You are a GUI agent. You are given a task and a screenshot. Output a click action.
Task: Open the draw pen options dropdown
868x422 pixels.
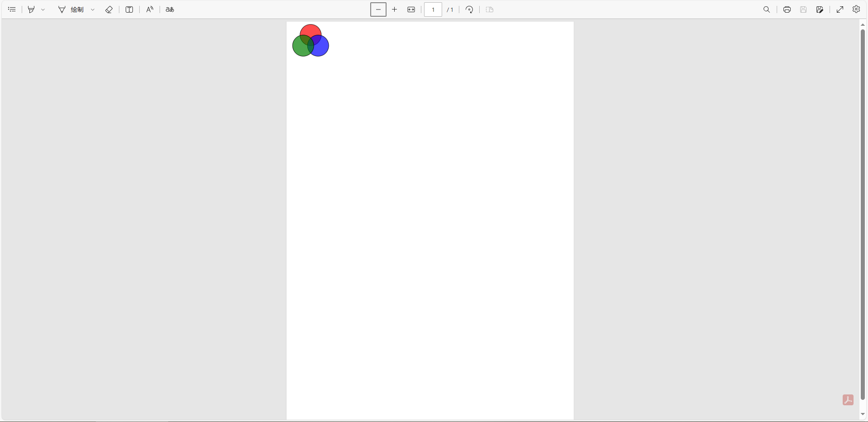pyautogui.click(x=93, y=9)
